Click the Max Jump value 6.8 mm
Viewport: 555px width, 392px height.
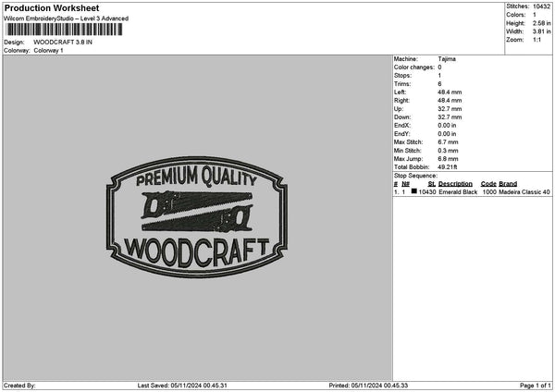tap(448, 159)
